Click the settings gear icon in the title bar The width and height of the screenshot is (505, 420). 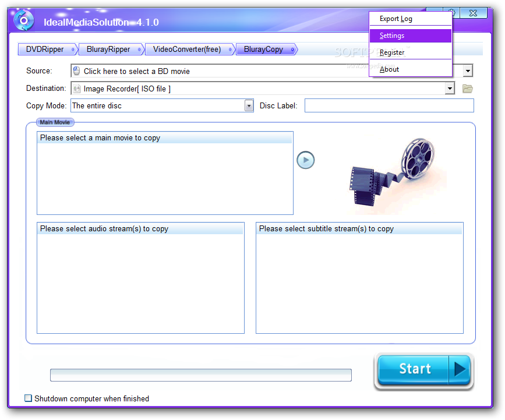(452, 13)
